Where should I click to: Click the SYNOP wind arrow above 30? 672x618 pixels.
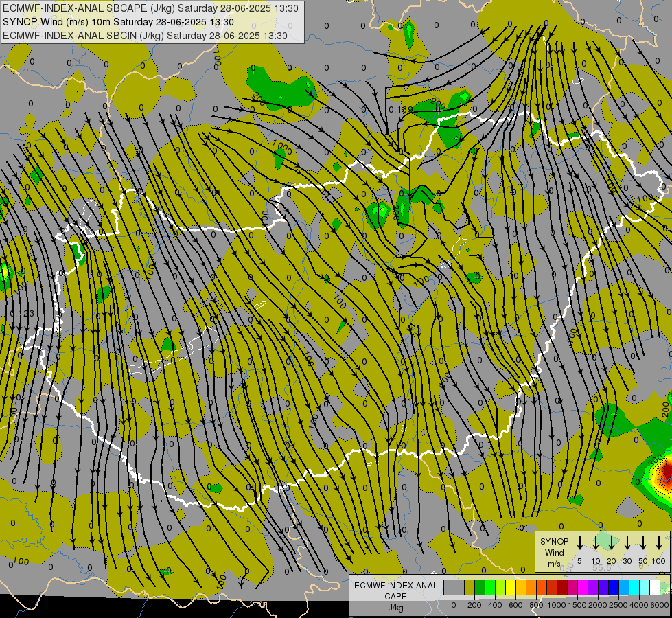pyautogui.click(x=627, y=543)
